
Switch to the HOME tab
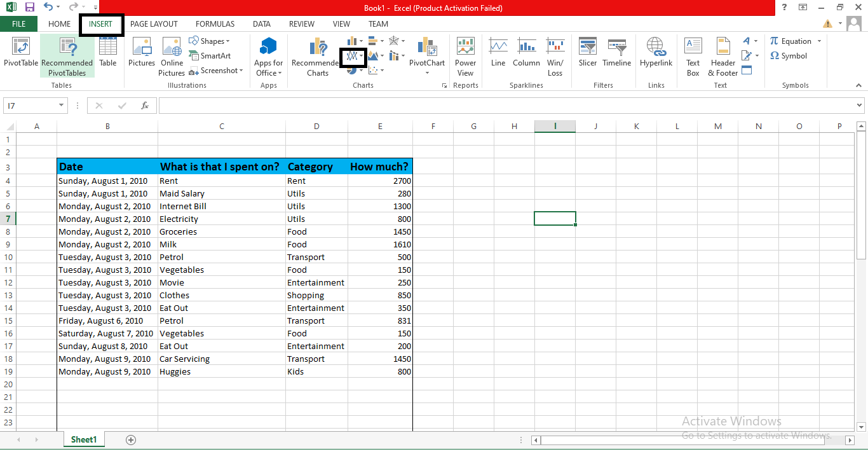(60, 24)
